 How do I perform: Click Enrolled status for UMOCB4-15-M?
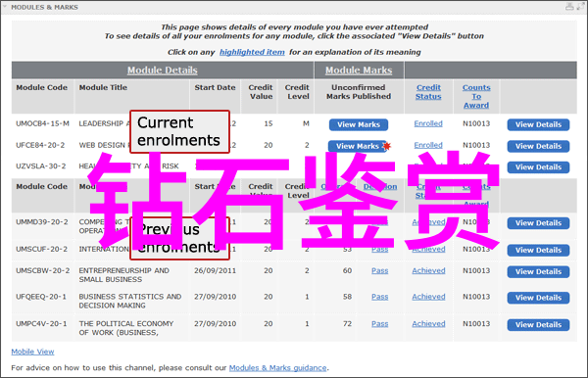pyautogui.click(x=428, y=123)
